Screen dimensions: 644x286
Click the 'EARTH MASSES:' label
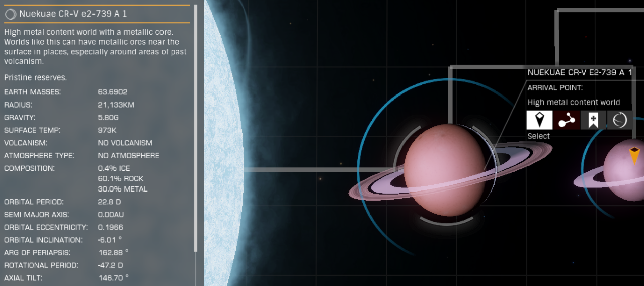pos(32,92)
